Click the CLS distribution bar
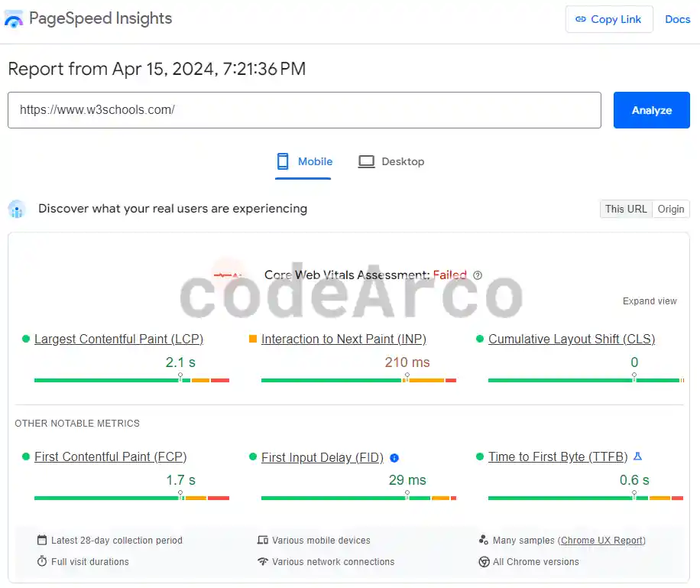The height and width of the screenshot is (588, 700). tap(585, 380)
